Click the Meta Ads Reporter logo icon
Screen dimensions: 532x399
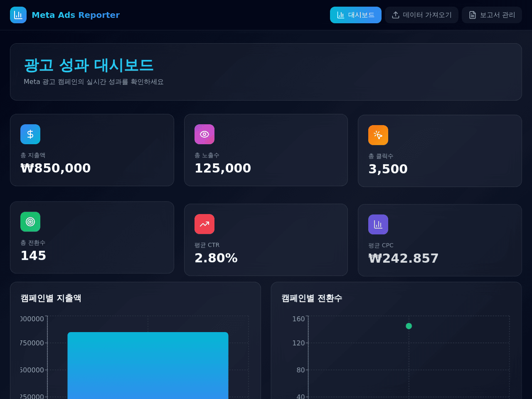(18, 15)
